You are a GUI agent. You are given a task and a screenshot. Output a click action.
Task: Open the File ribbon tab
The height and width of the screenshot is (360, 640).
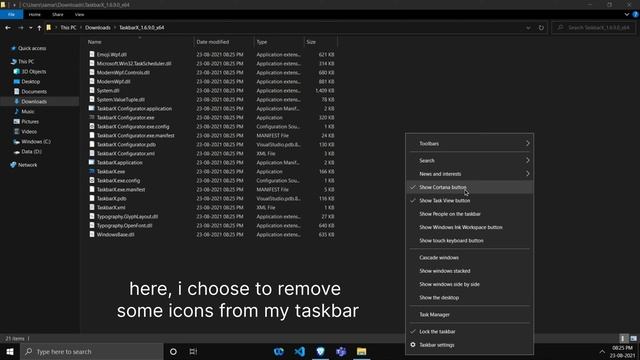tap(11, 14)
